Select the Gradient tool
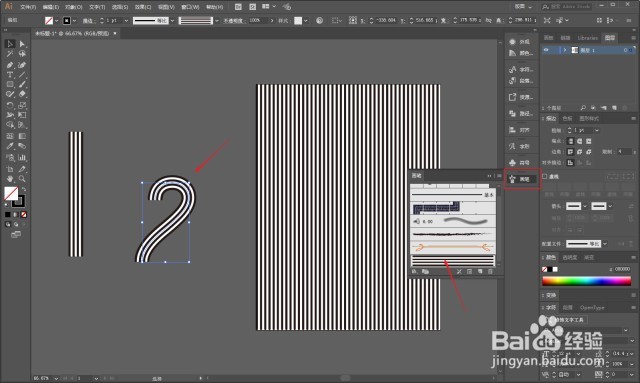Image resolution: width=640 pixels, height=383 pixels. tap(22, 136)
